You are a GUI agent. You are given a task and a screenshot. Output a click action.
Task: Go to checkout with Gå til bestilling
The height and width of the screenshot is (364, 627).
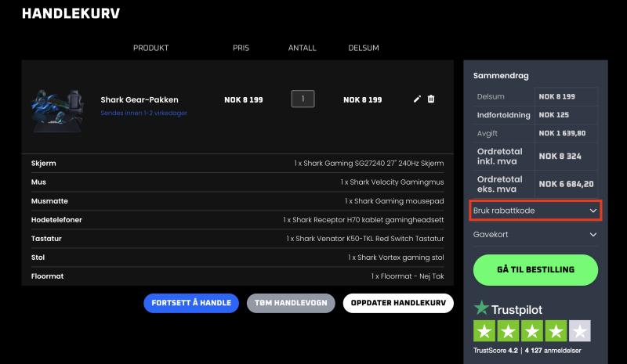click(535, 270)
